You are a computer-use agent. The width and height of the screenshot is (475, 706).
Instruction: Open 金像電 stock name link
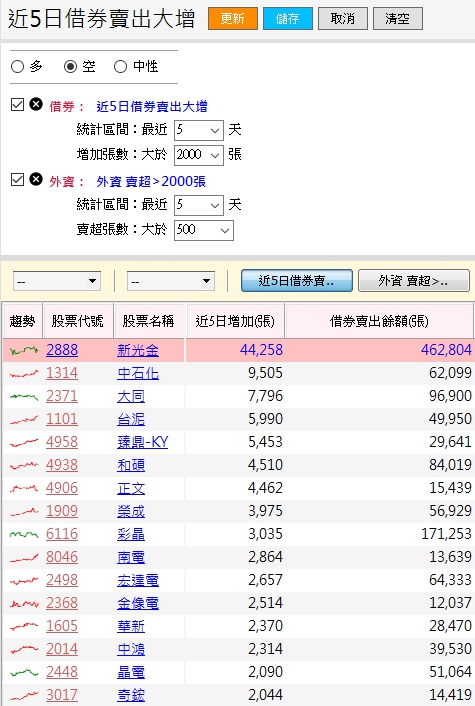click(x=138, y=603)
